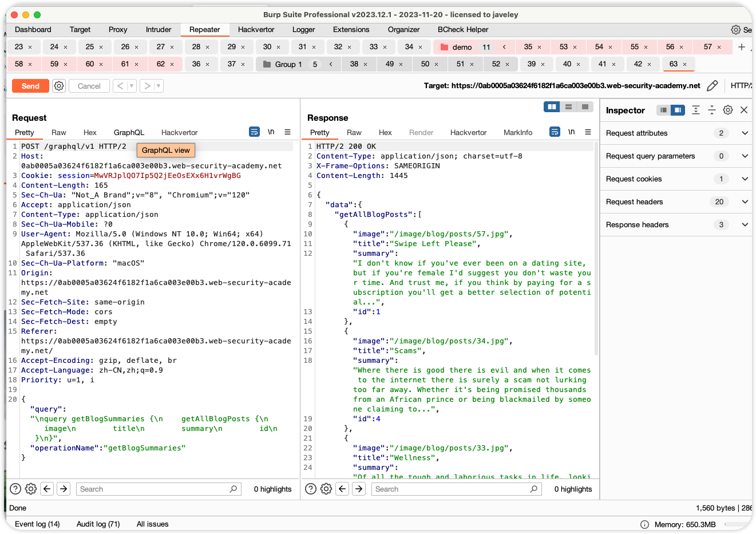Image resolution: width=756 pixels, height=534 pixels.
Task: Select side-by-side layout view
Action: pyautogui.click(x=552, y=106)
